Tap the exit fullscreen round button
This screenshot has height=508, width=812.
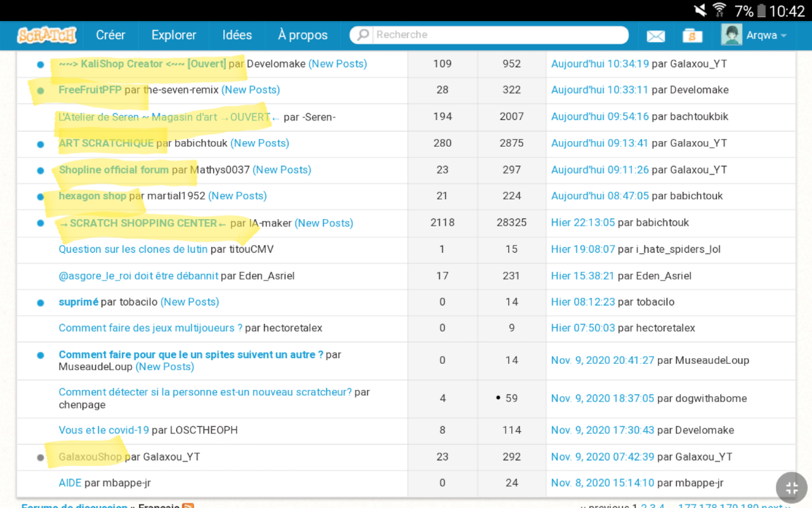point(791,488)
